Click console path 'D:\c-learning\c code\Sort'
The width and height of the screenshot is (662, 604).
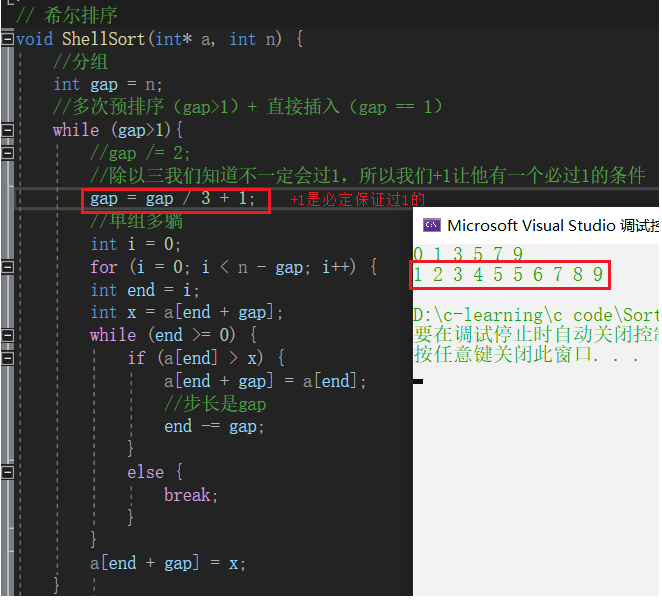[535, 315]
